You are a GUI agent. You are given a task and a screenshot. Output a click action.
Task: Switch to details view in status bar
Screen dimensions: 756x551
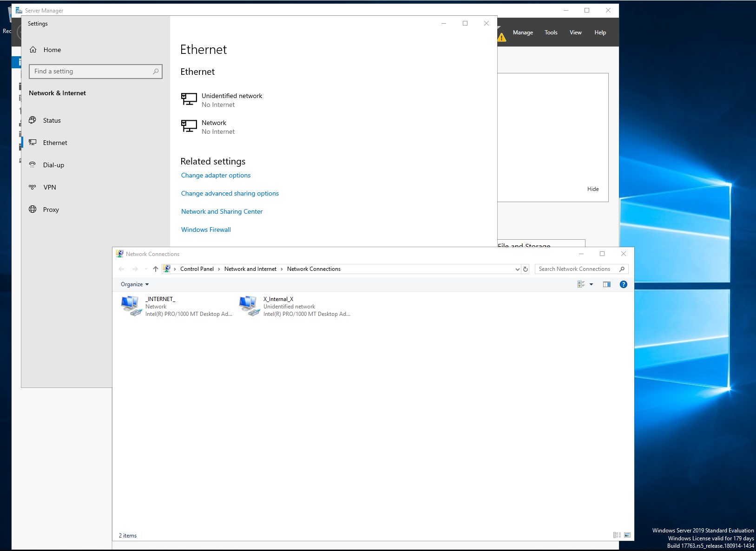click(617, 535)
